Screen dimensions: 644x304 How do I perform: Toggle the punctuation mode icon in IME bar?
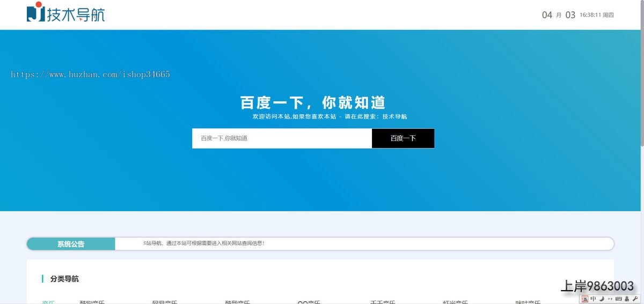pyautogui.click(x=610, y=299)
